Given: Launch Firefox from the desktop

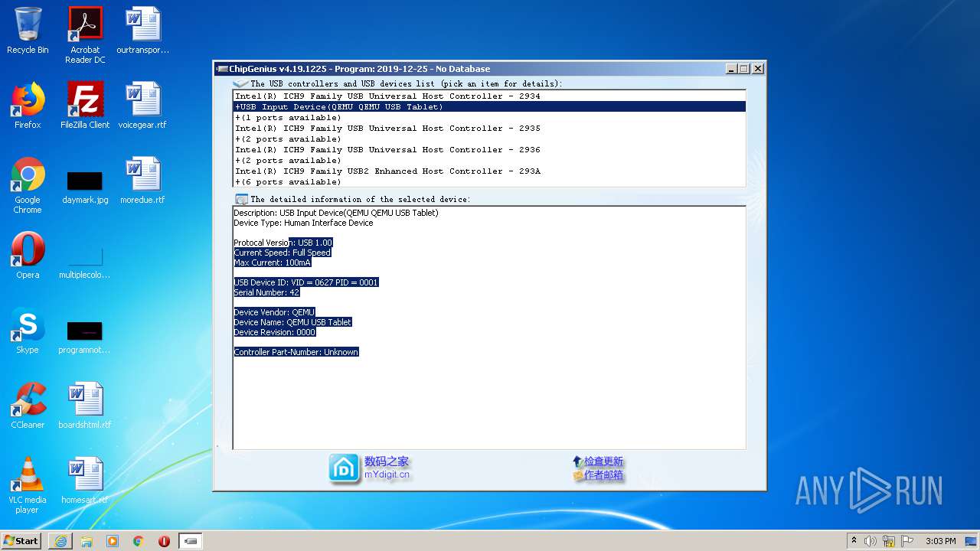Looking at the screenshot, I should tap(28, 106).
